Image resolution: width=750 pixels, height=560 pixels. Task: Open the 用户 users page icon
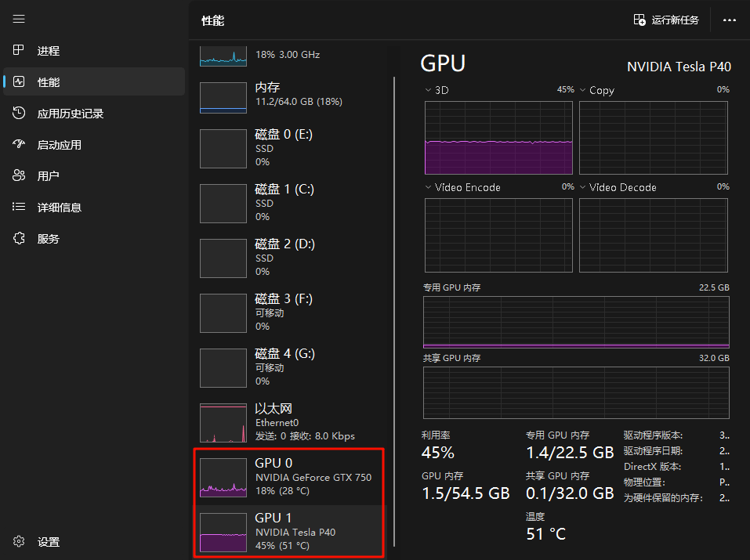(x=20, y=176)
